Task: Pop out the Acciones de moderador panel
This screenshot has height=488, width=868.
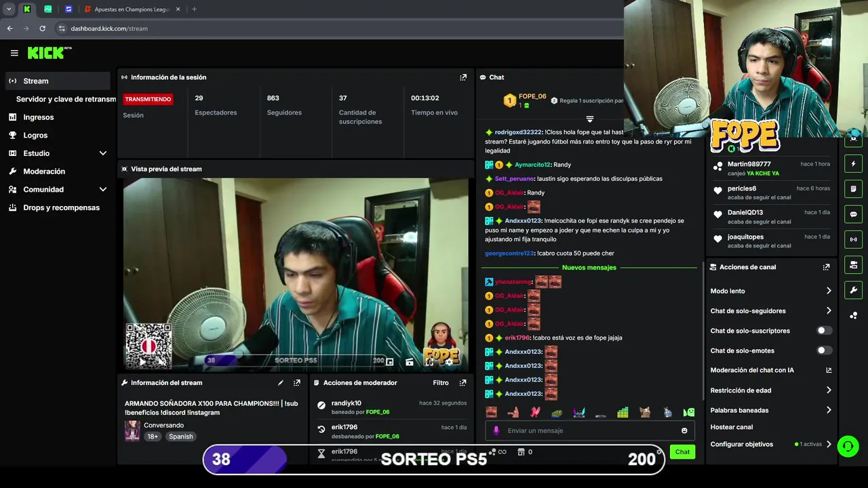Action: click(x=462, y=383)
